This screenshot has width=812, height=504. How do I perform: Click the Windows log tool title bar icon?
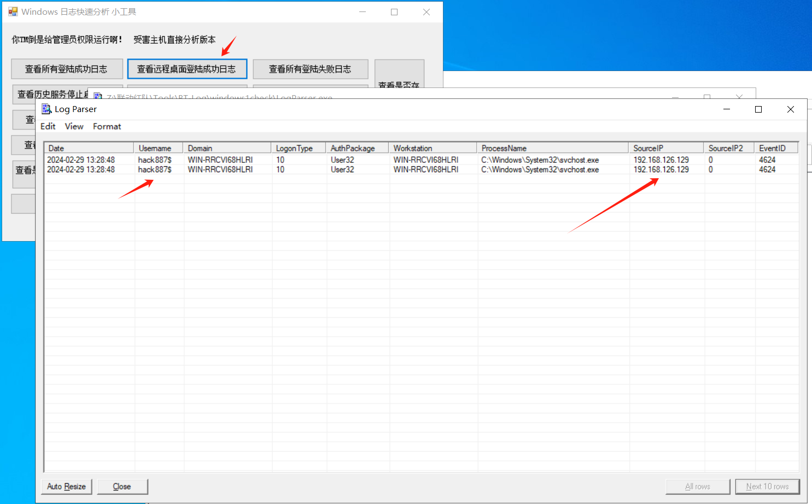pos(13,11)
